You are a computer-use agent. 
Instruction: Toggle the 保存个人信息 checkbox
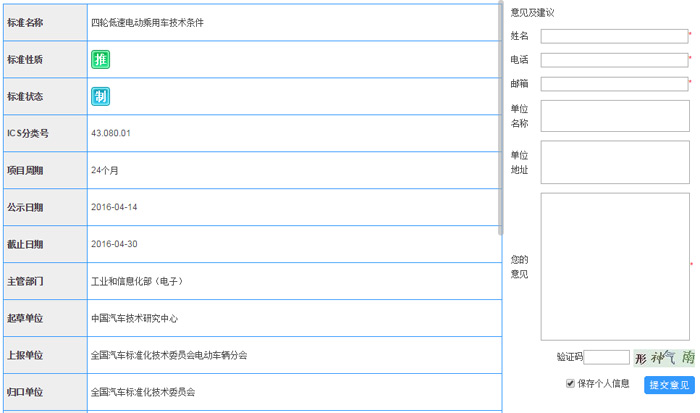571,383
